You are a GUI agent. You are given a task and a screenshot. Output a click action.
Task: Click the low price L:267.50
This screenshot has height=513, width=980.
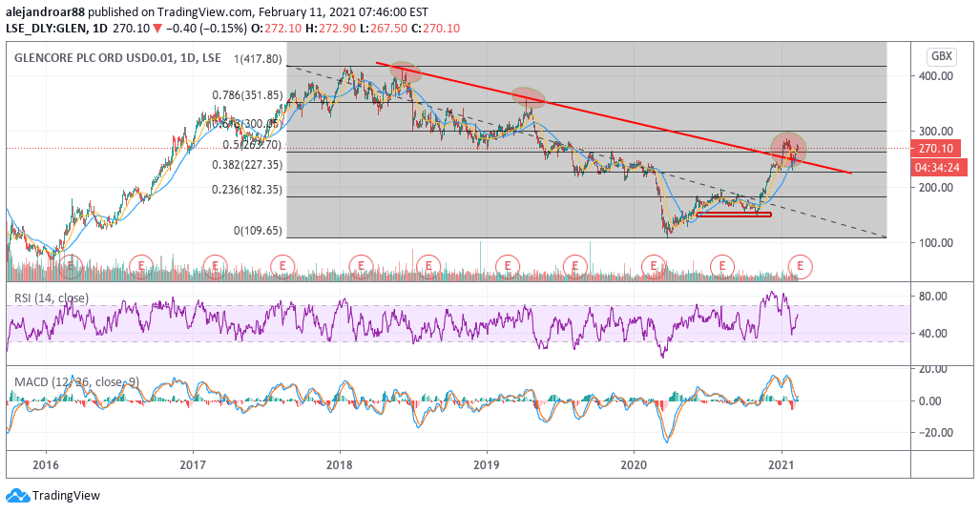pos(383,28)
